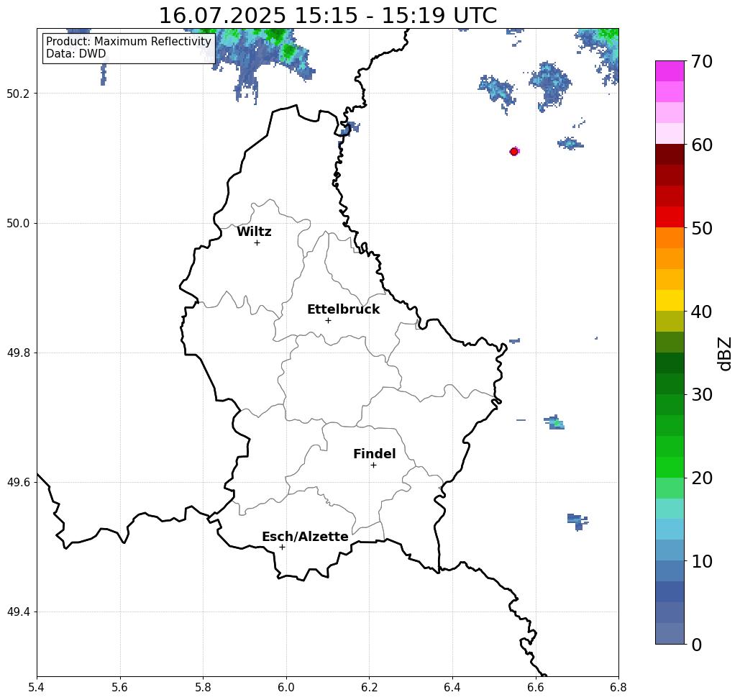Click the longitude axis label "5.8"
The image size is (740, 700).
203,687
